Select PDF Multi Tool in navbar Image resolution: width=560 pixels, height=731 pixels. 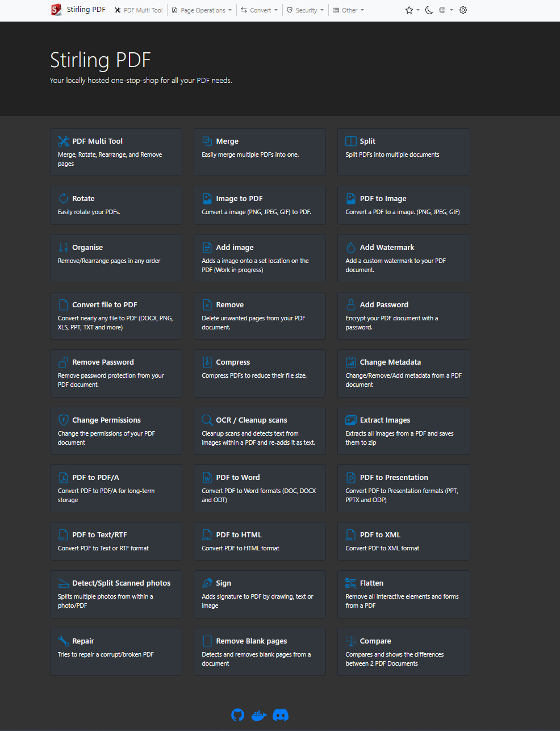tap(139, 10)
